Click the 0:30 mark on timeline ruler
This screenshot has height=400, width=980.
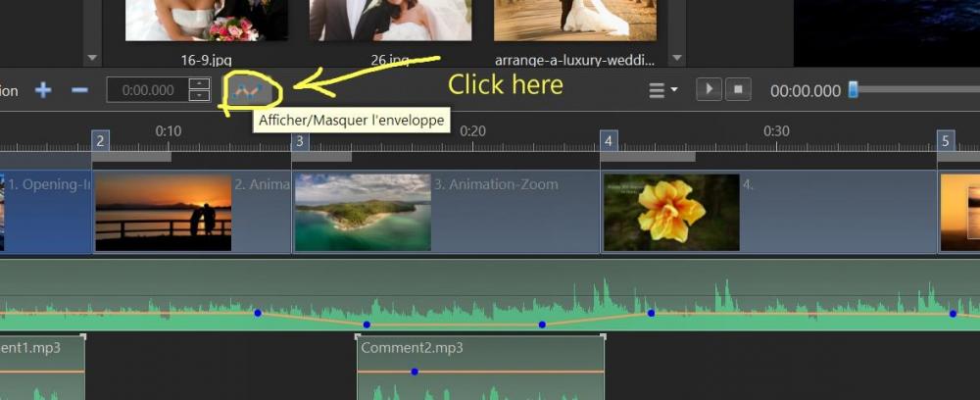click(776, 131)
